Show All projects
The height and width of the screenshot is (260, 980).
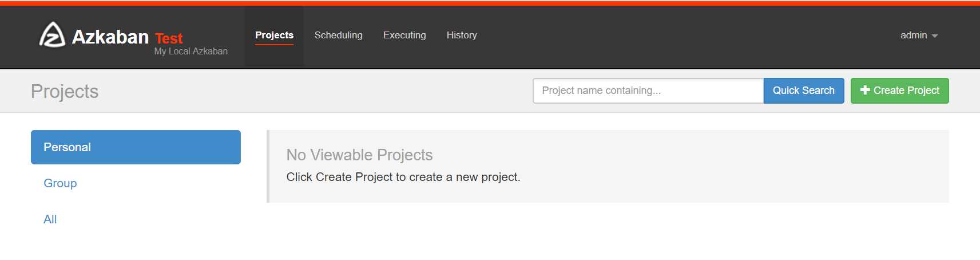(50, 219)
